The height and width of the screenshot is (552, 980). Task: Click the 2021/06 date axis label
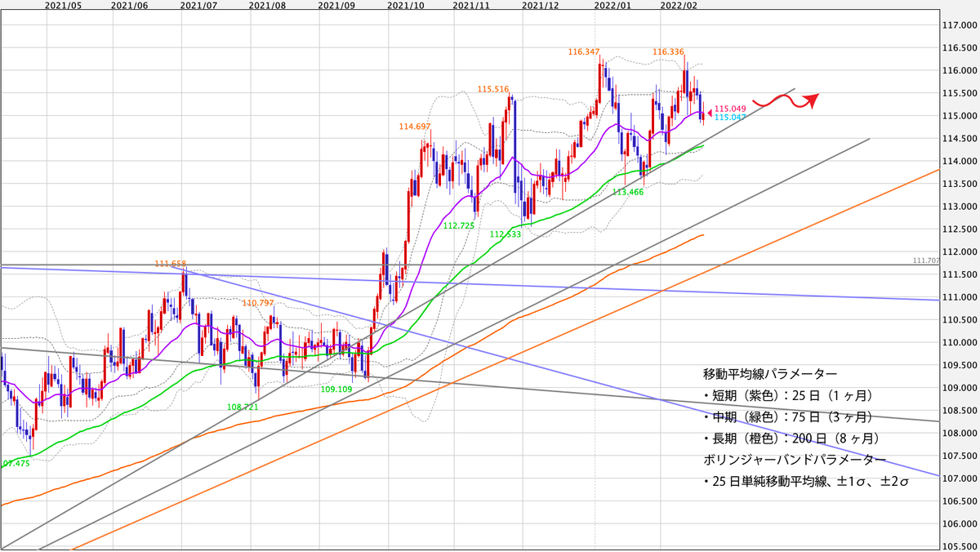click(129, 5)
